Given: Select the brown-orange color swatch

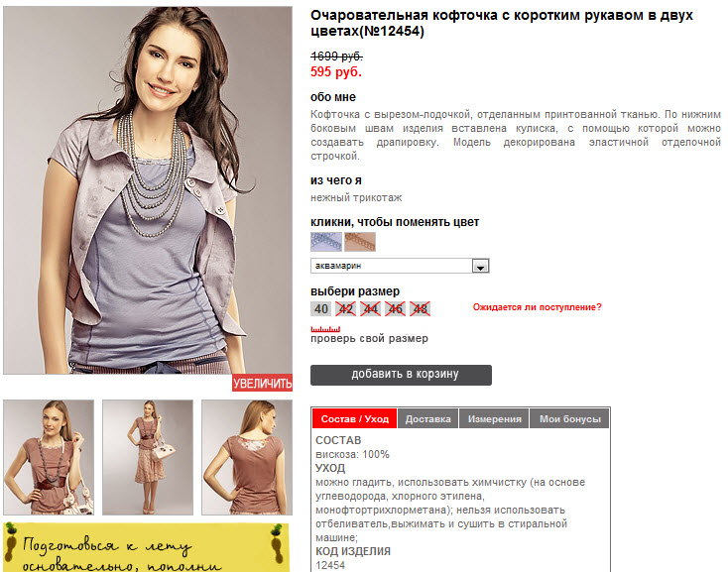Looking at the screenshot, I should tap(360, 242).
